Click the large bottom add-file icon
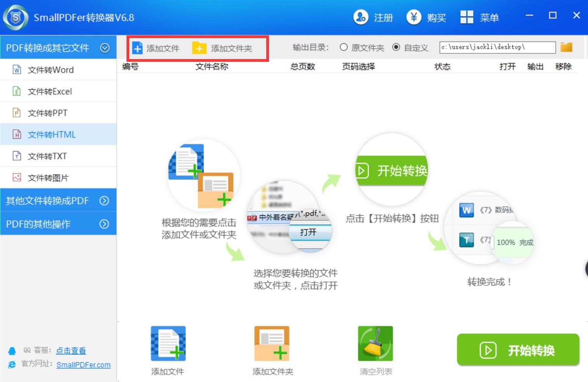This screenshot has height=382, width=588. (x=168, y=344)
